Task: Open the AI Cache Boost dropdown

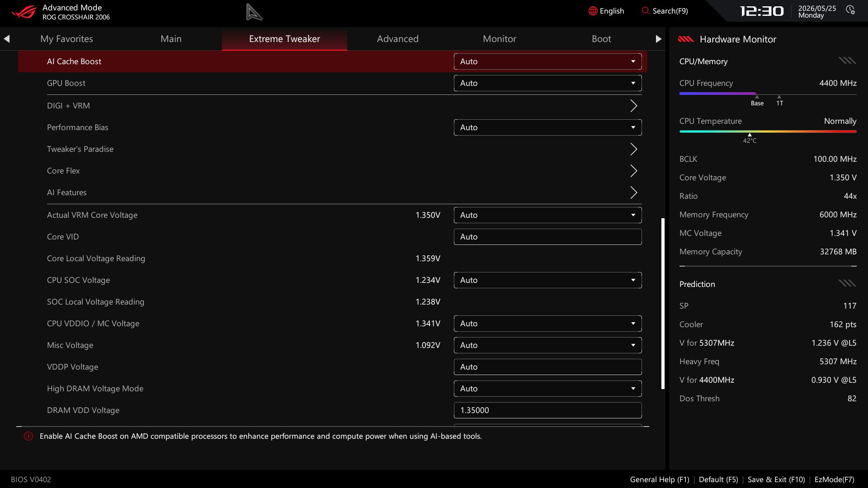Action: pos(547,61)
